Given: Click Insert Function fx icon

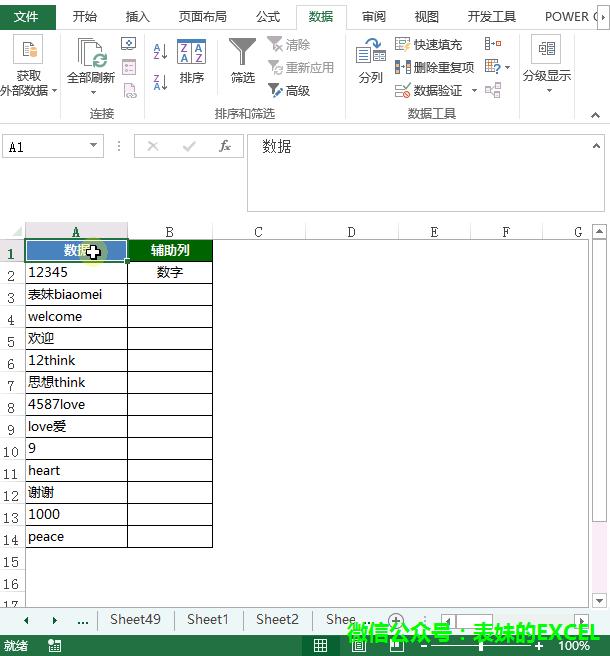Looking at the screenshot, I should pyautogui.click(x=225, y=146).
